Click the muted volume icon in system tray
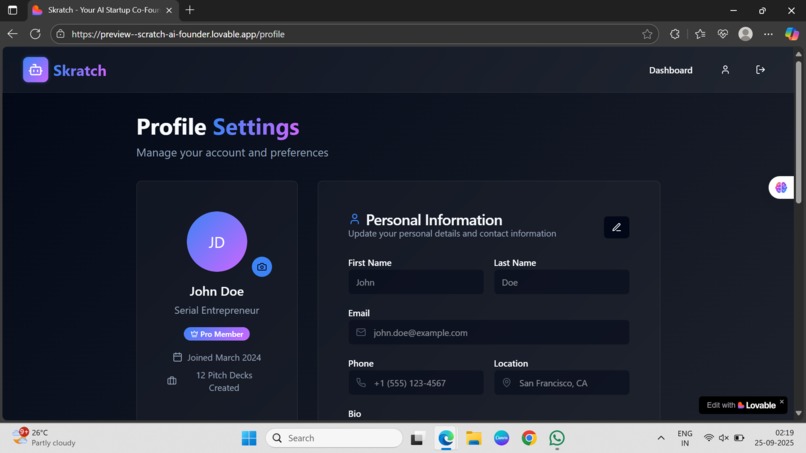Screen dimensions: 806x453 click(x=724, y=438)
